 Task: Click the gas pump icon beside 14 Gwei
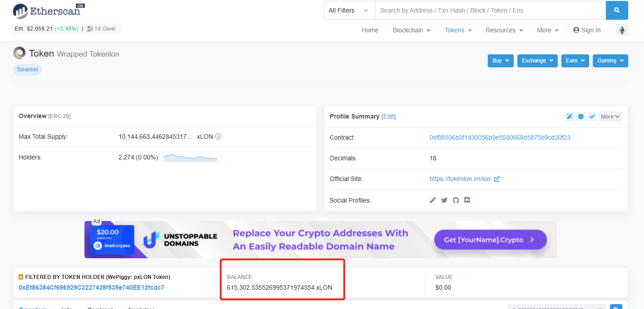click(90, 29)
